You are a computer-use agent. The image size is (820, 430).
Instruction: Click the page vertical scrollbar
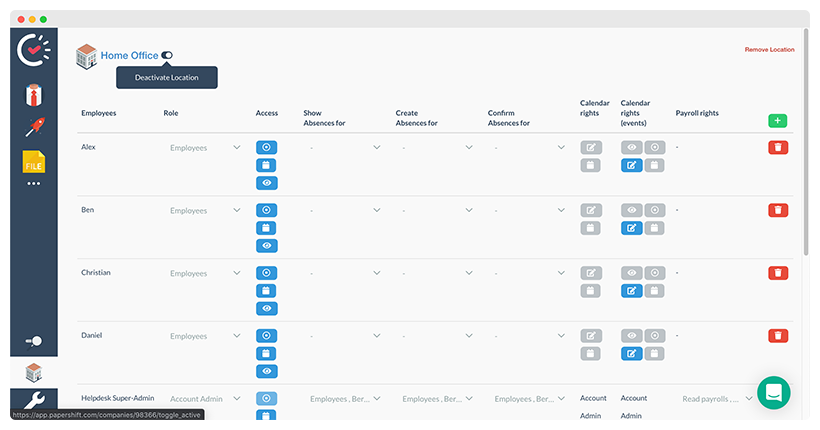(806, 141)
